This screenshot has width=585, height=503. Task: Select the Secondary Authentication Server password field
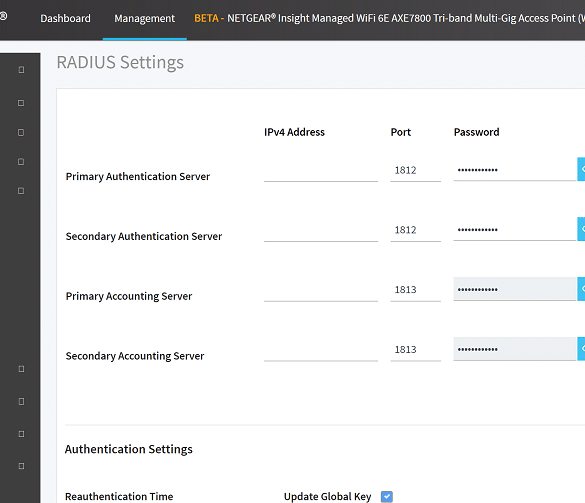(x=515, y=229)
